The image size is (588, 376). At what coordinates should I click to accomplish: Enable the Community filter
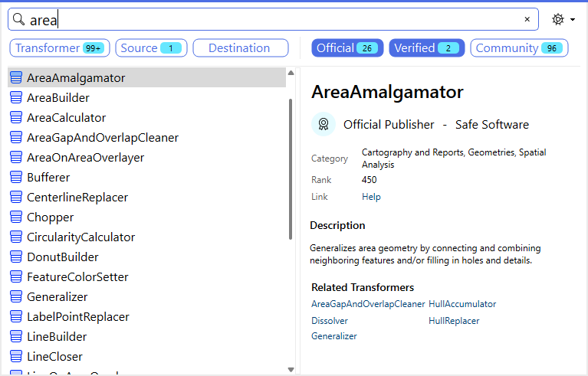click(x=519, y=48)
